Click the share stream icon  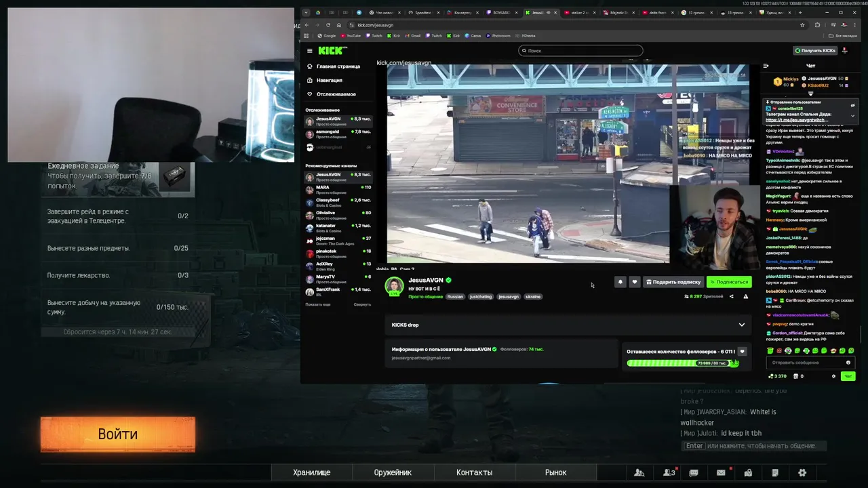pyautogui.click(x=731, y=296)
